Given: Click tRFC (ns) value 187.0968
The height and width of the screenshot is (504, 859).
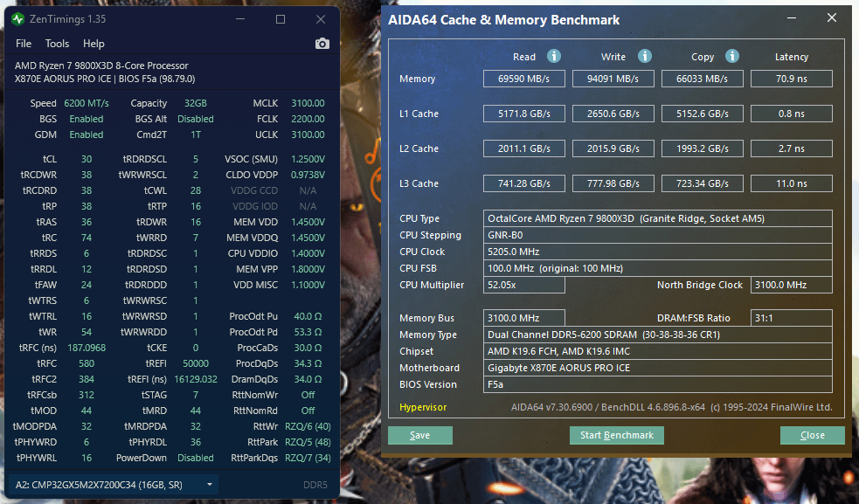Looking at the screenshot, I should (87, 348).
